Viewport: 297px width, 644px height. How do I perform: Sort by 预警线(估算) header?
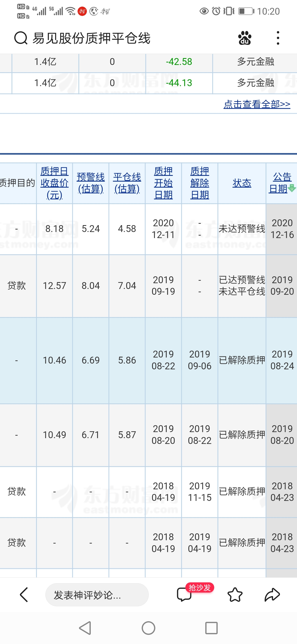[x=91, y=183]
